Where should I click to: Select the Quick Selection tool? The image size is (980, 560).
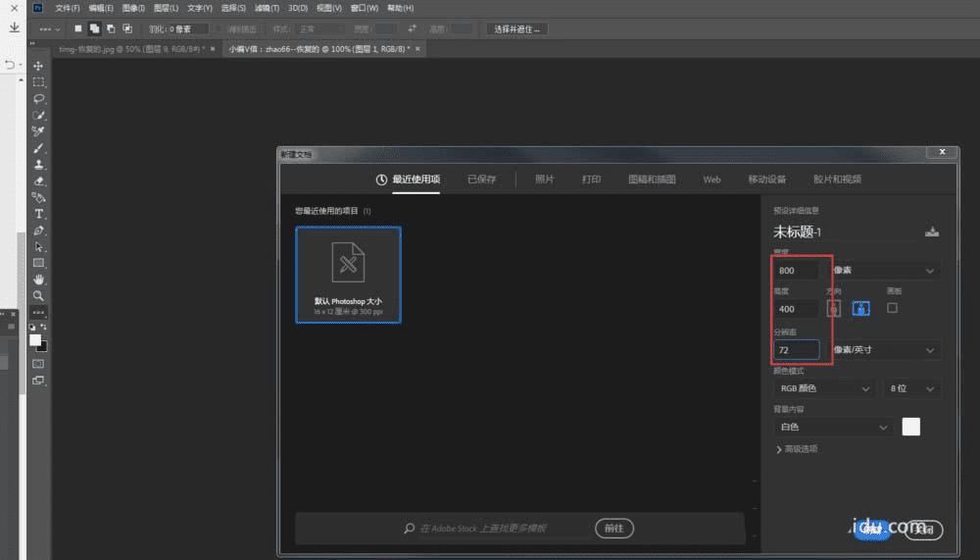[38, 115]
